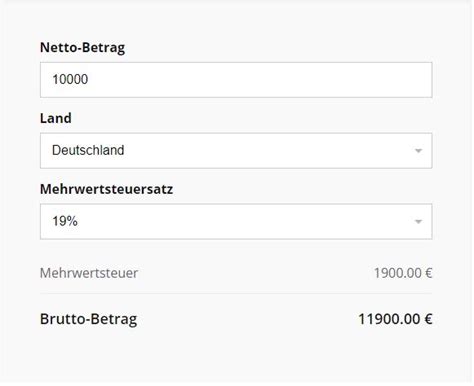Open the Mehrwertsteuersatz dropdown showing 19%
This screenshot has width=474, height=386.
[x=236, y=222]
